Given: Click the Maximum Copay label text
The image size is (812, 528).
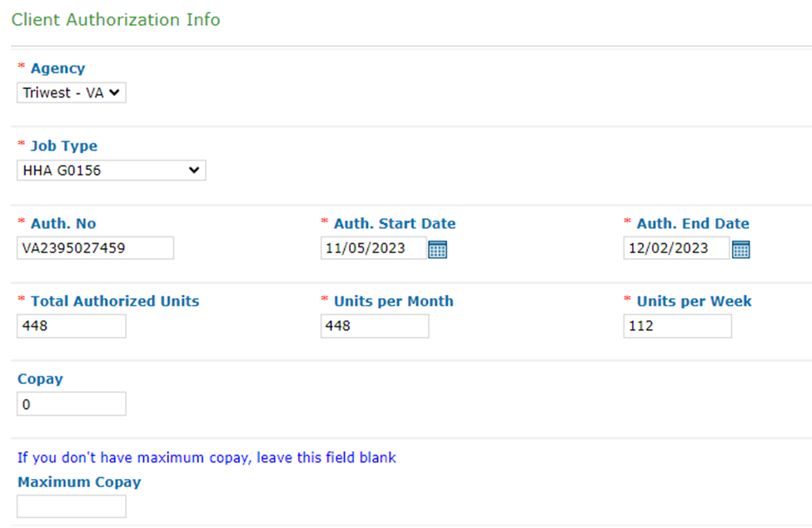Looking at the screenshot, I should (79, 481).
